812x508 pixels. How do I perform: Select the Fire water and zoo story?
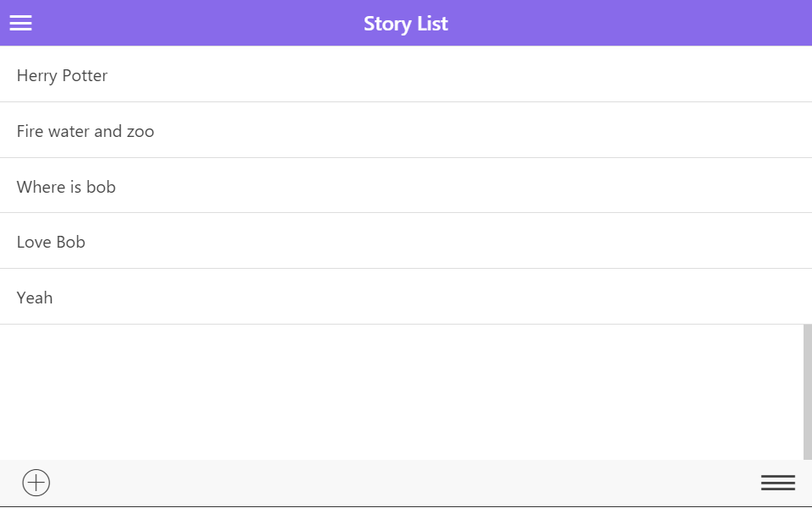[85, 131]
